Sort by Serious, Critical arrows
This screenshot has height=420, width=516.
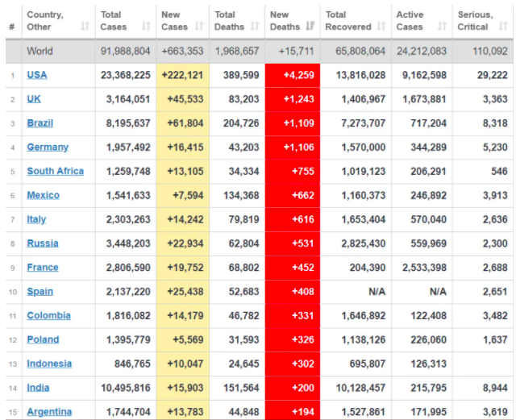(503, 26)
